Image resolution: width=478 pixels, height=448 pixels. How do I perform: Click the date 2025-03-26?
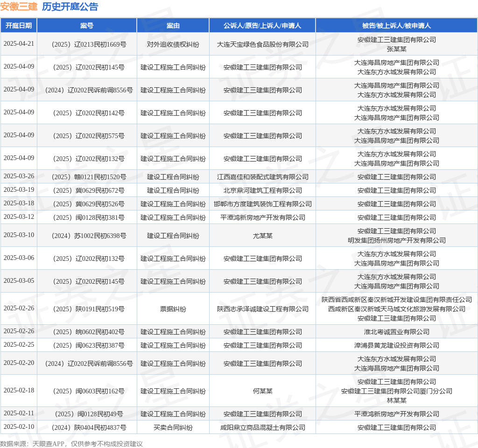(x=19, y=176)
